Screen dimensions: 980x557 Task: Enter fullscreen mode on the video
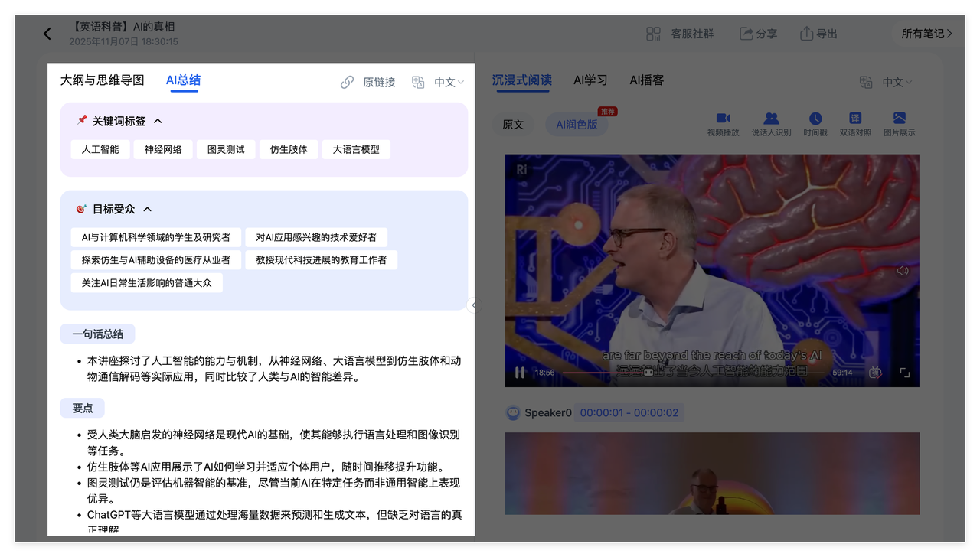click(x=904, y=373)
